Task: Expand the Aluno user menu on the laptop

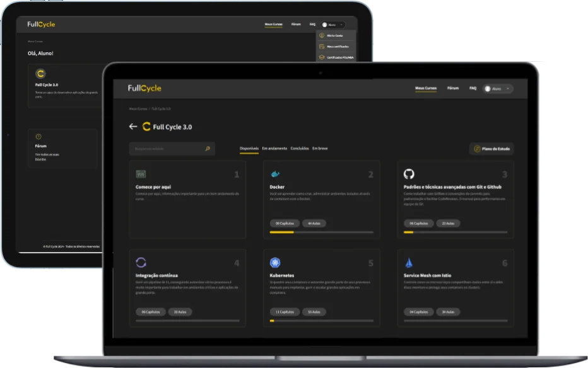Action: [x=498, y=89]
